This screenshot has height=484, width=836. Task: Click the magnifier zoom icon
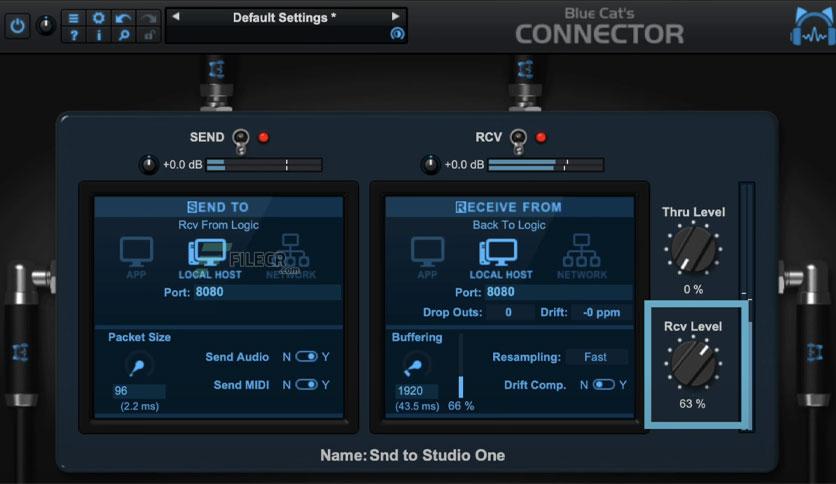124,35
